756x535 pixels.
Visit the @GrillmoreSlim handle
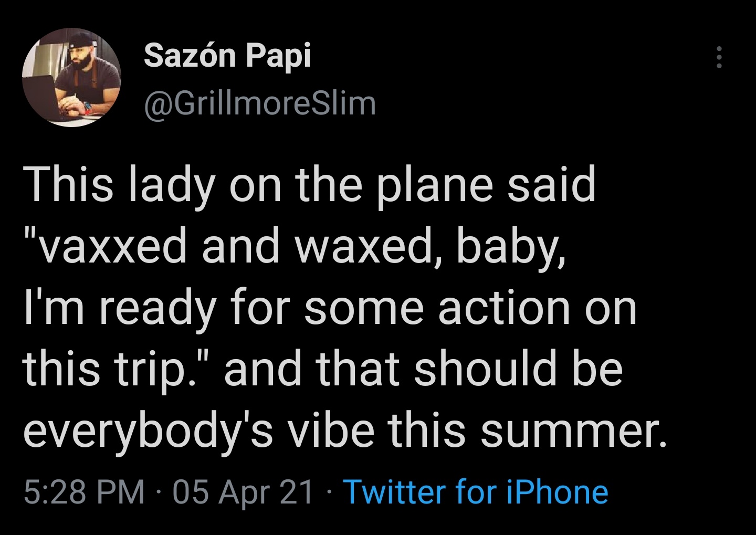(260, 103)
